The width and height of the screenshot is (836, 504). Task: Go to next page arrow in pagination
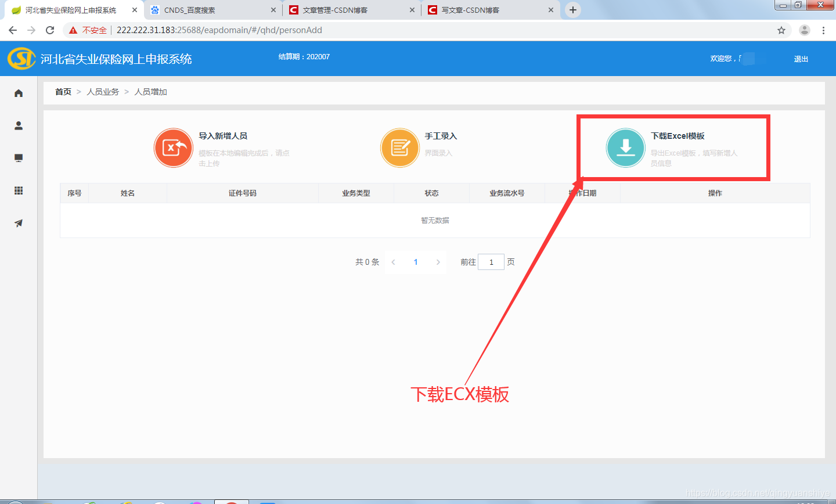[x=438, y=262]
